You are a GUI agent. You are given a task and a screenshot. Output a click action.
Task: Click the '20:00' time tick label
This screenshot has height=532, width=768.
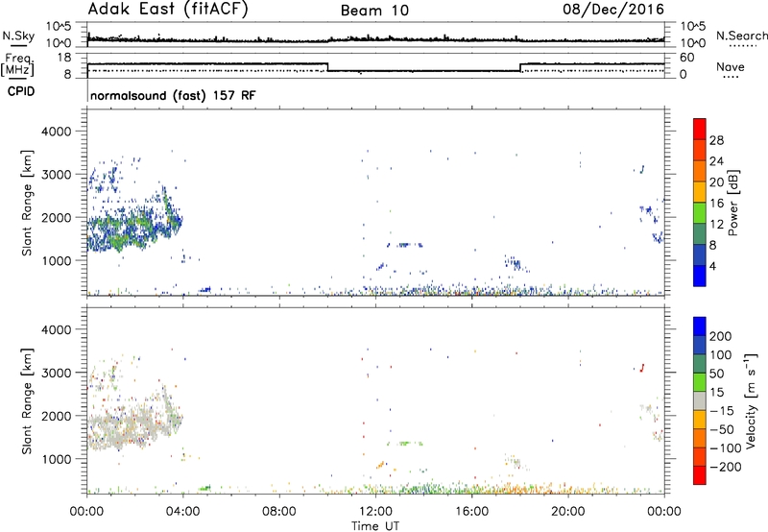click(x=568, y=512)
